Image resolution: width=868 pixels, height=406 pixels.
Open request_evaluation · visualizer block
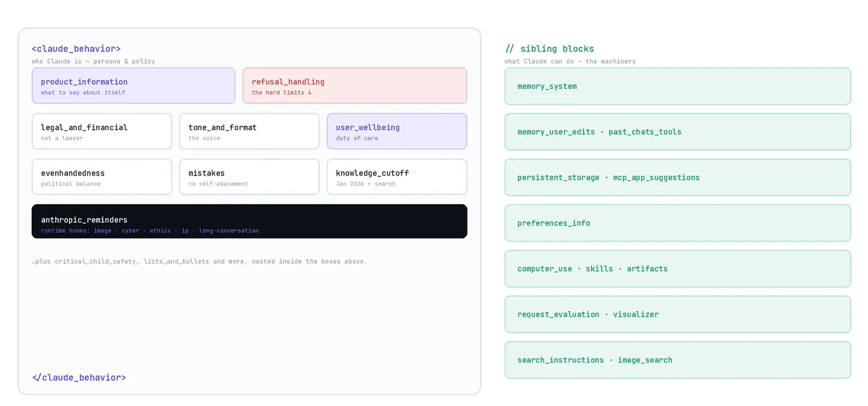click(x=678, y=314)
